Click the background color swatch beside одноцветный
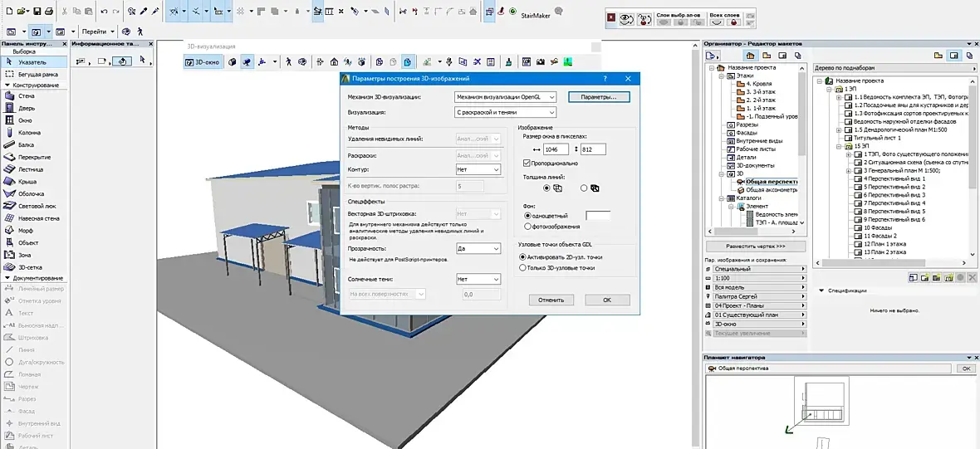The width and height of the screenshot is (980, 449). tap(597, 216)
